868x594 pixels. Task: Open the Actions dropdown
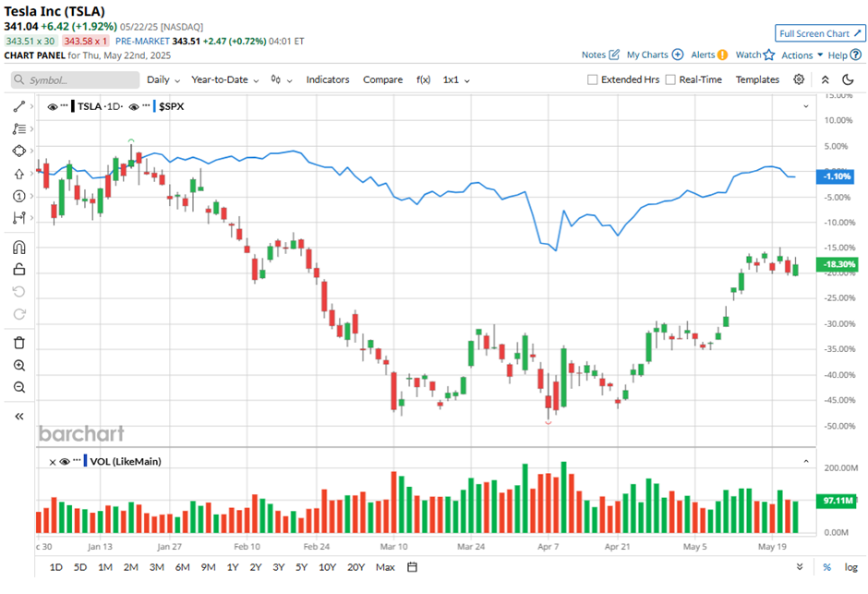pos(802,55)
